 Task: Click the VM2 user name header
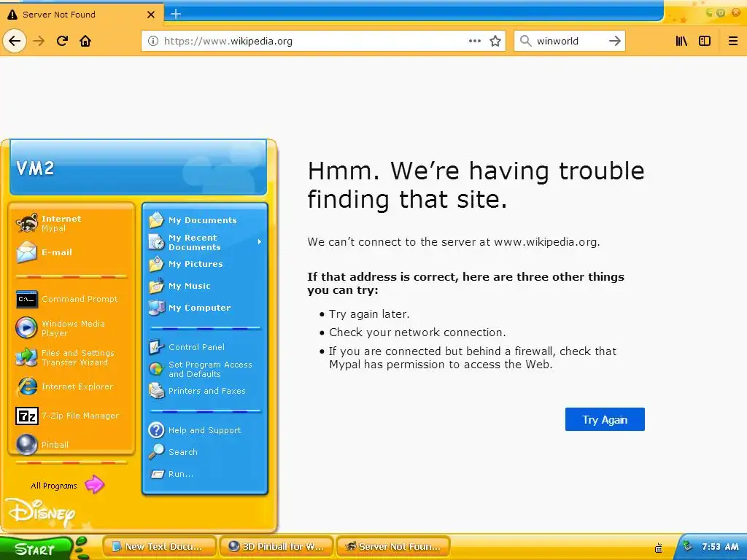35,168
